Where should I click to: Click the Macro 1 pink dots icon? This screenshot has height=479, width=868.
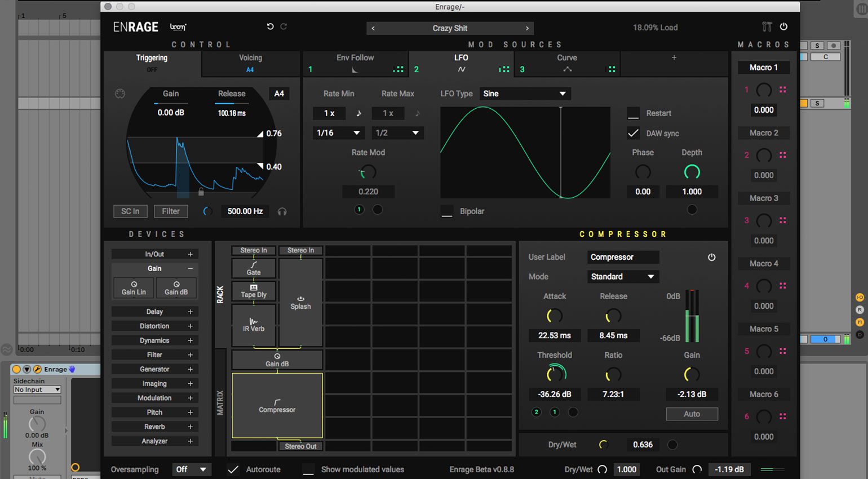pyautogui.click(x=782, y=90)
